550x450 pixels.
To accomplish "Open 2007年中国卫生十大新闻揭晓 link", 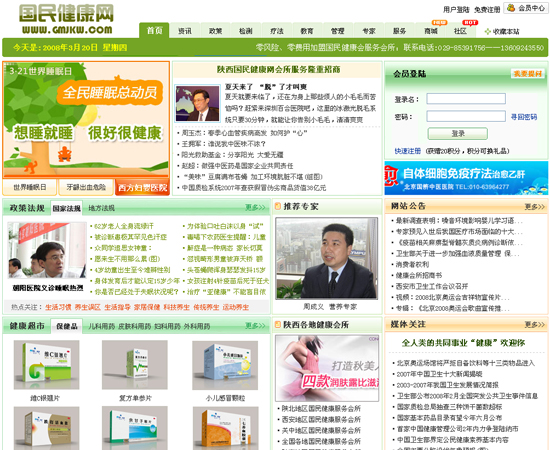I will point(439,374).
